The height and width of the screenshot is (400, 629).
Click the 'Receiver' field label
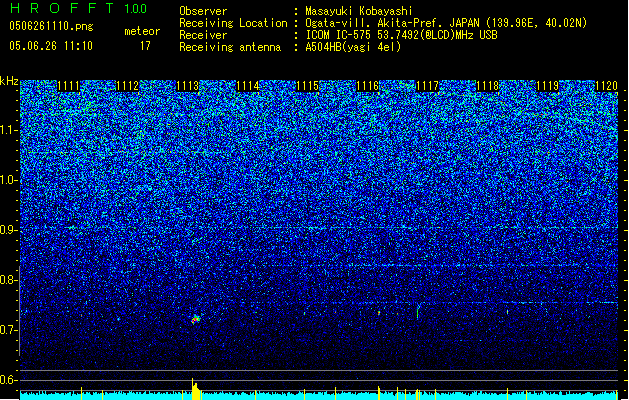203,35
